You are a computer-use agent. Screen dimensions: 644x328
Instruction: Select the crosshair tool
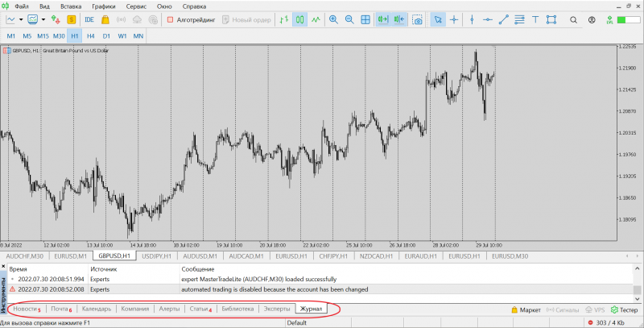[x=454, y=19]
